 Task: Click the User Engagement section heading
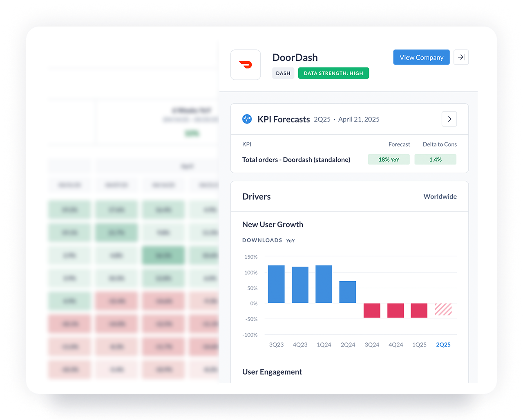(x=272, y=372)
